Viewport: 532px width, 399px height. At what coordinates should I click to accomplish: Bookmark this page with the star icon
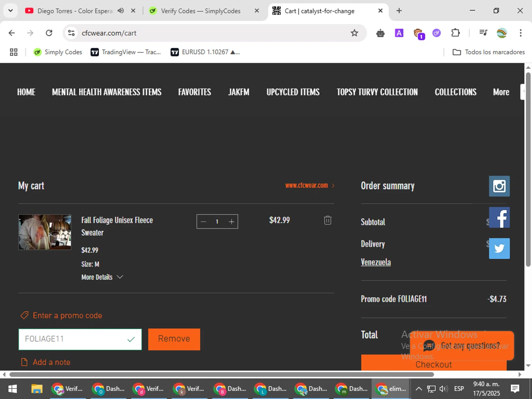(354, 33)
